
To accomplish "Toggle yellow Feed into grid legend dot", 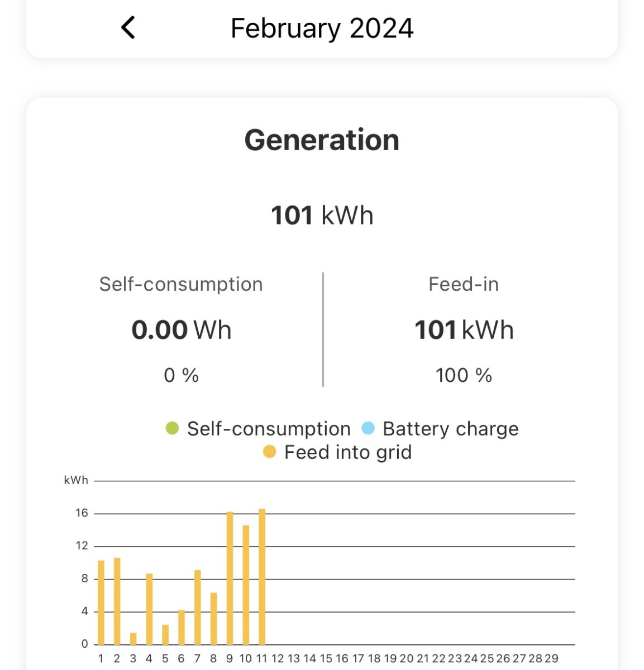I will pyautogui.click(x=269, y=452).
